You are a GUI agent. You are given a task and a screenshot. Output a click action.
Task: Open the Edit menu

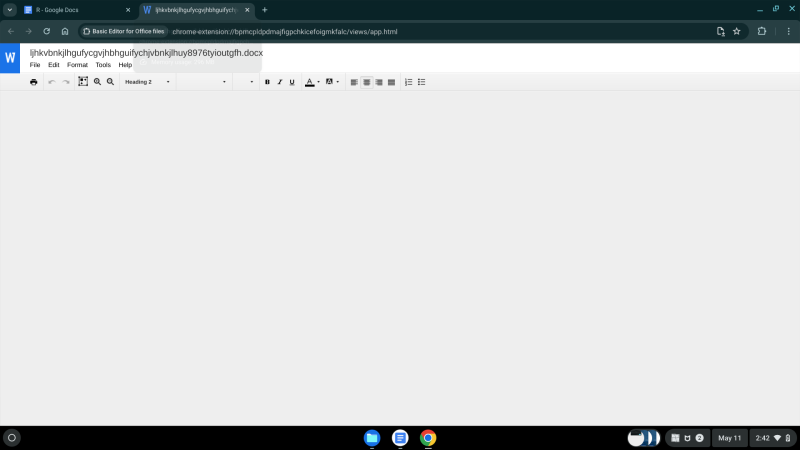pyautogui.click(x=54, y=65)
